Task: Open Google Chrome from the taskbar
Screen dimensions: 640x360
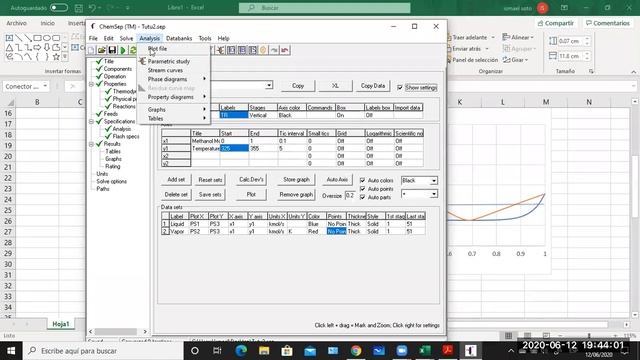Action: (x=356, y=351)
